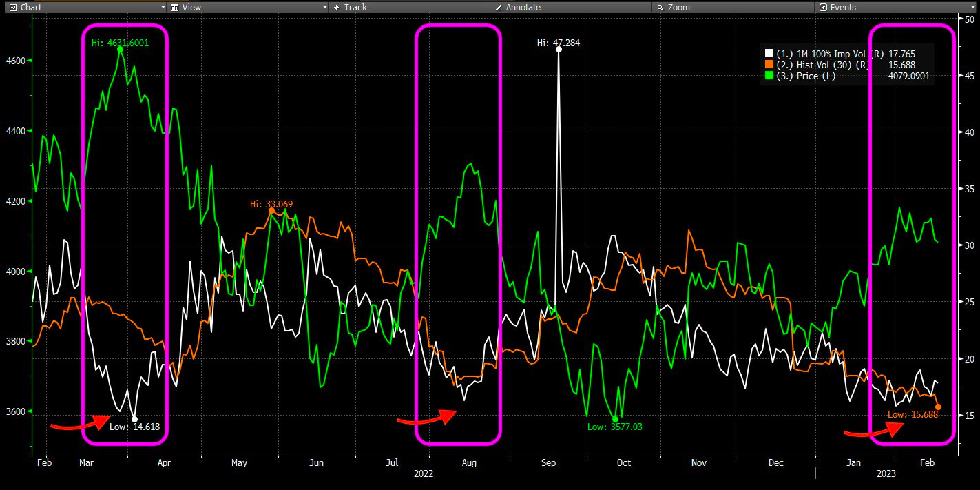Click the Hi 4631.6001 price peak marker
Image resolution: width=980 pixels, height=490 pixels.
tap(120, 50)
